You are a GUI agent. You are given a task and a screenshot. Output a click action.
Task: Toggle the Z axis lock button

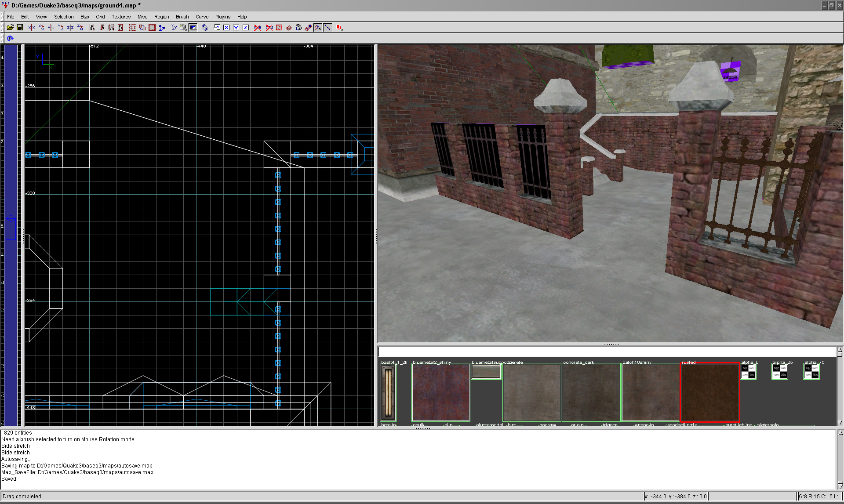tap(246, 27)
